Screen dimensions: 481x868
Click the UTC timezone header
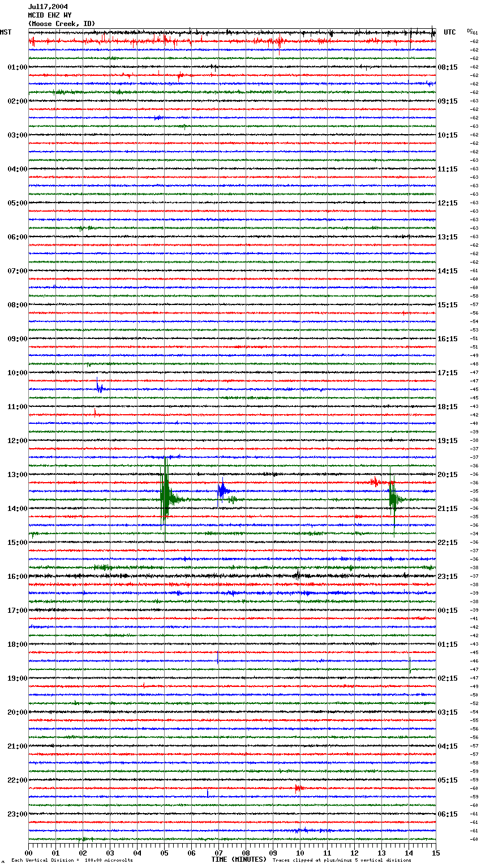[x=450, y=32]
